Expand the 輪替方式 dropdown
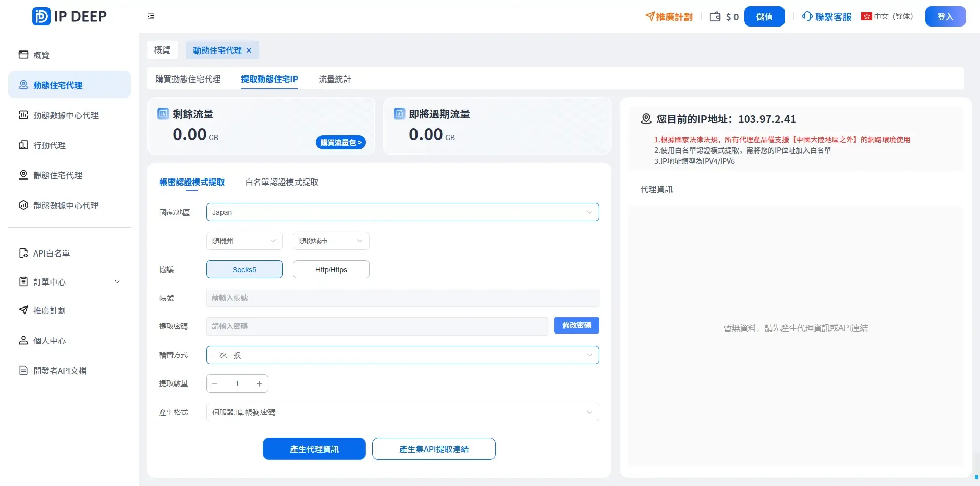Screen dimensions: 980x486 pyautogui.click(x=402, y=355)
